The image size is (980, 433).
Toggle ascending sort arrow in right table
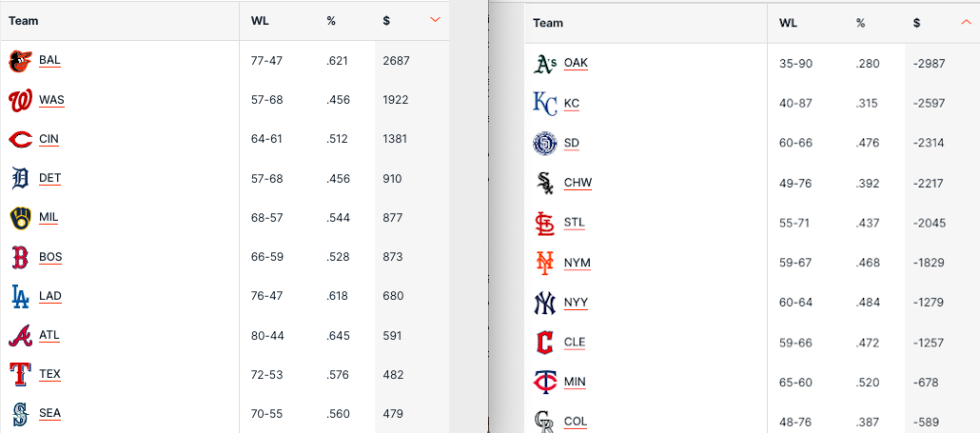966,23
